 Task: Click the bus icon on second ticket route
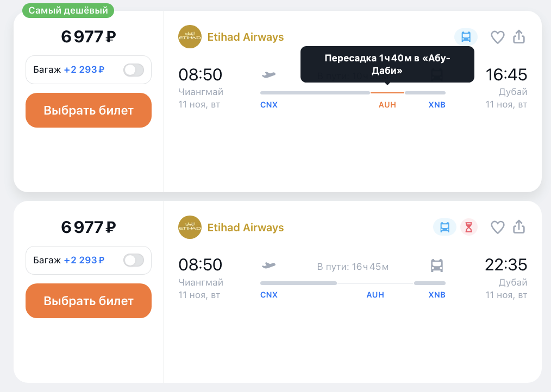436,265
